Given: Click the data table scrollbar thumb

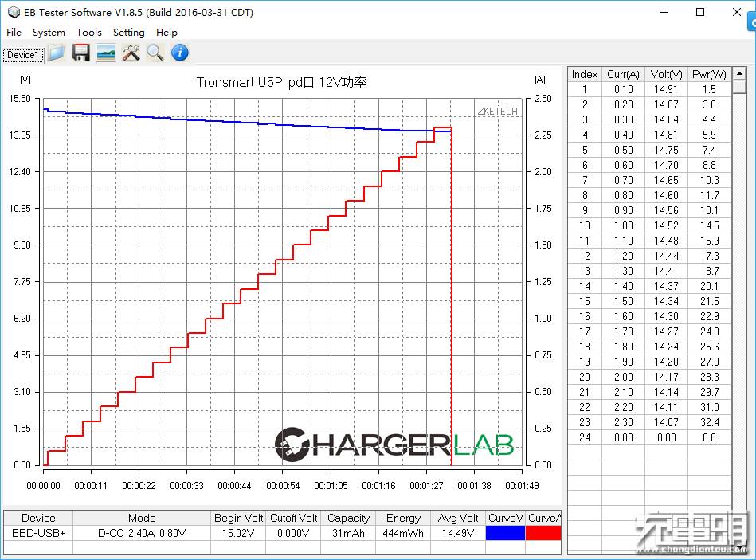Looking at the screenshot, I should pyautogui.click(x=739, y=88).
